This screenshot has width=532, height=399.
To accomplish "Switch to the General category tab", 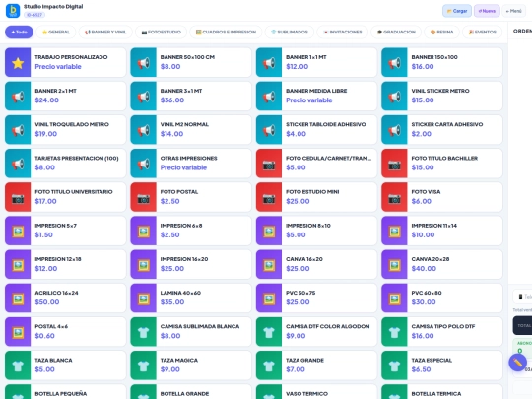I will click(55, 32).
